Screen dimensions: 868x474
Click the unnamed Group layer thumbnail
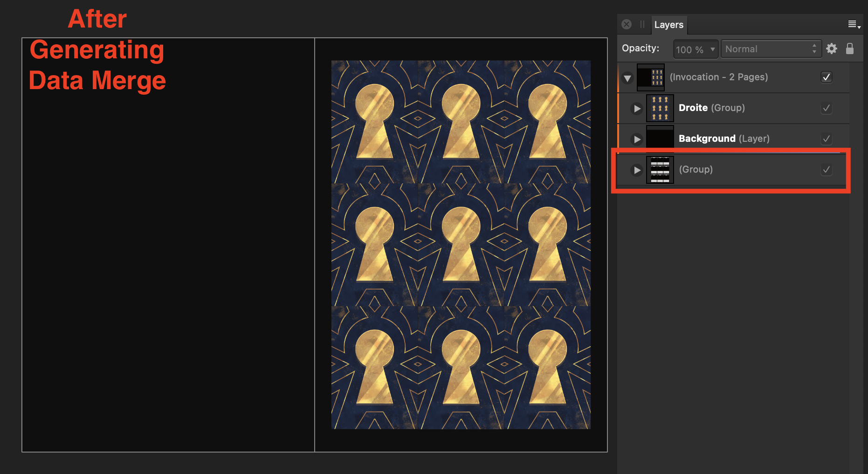coord(660,170)
